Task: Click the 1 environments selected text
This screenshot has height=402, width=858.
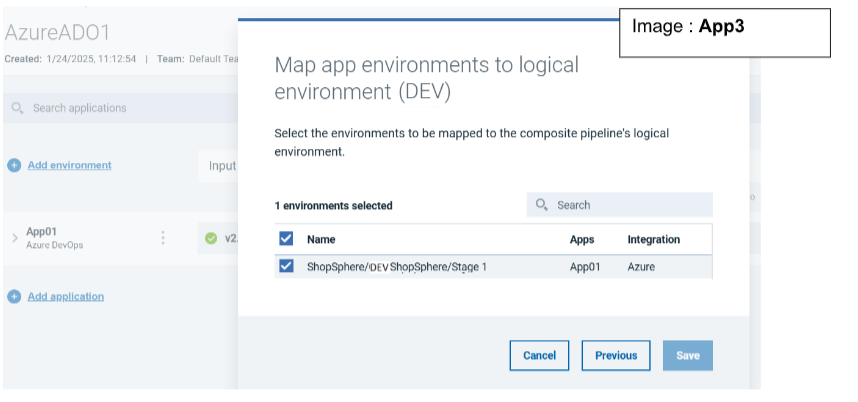Action: click(x=333, y=206)
